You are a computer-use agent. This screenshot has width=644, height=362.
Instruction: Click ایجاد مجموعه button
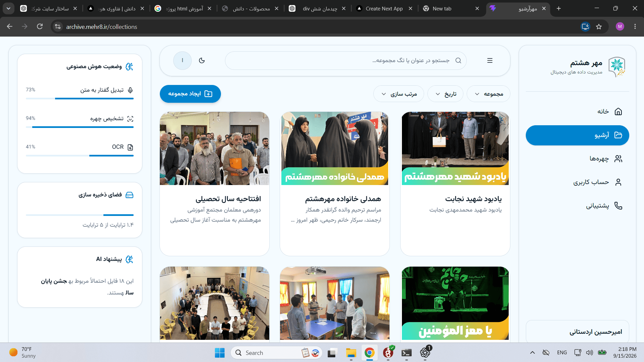click(x=190, y=94)
